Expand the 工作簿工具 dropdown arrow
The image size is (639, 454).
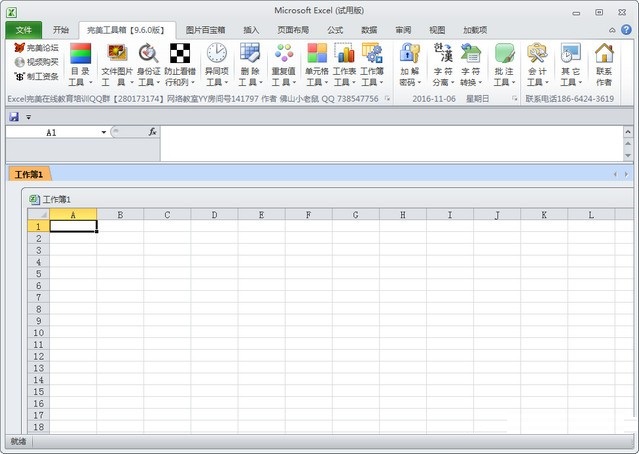point(381,83)
